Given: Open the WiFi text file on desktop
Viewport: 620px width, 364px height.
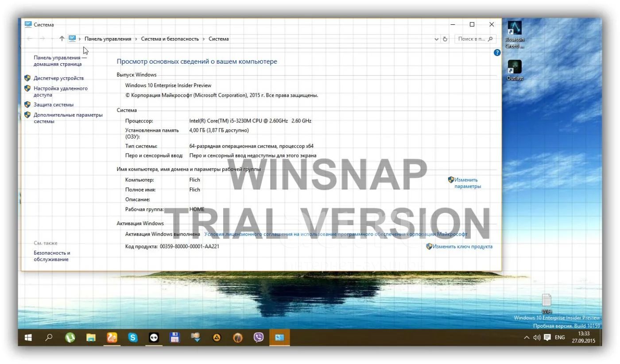Looking at the screenshot, I should 547,304.
